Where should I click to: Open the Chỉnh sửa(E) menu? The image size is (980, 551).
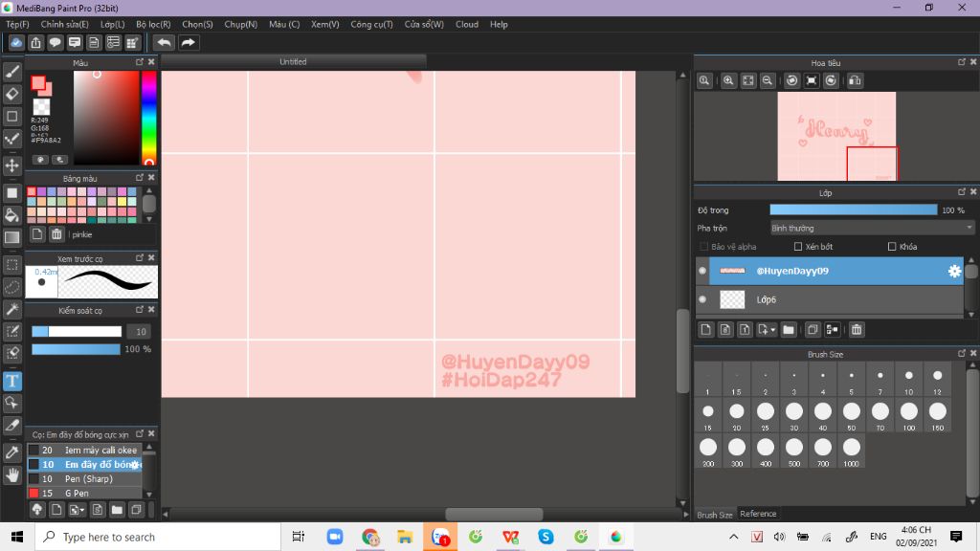click(x=64, y=24)
